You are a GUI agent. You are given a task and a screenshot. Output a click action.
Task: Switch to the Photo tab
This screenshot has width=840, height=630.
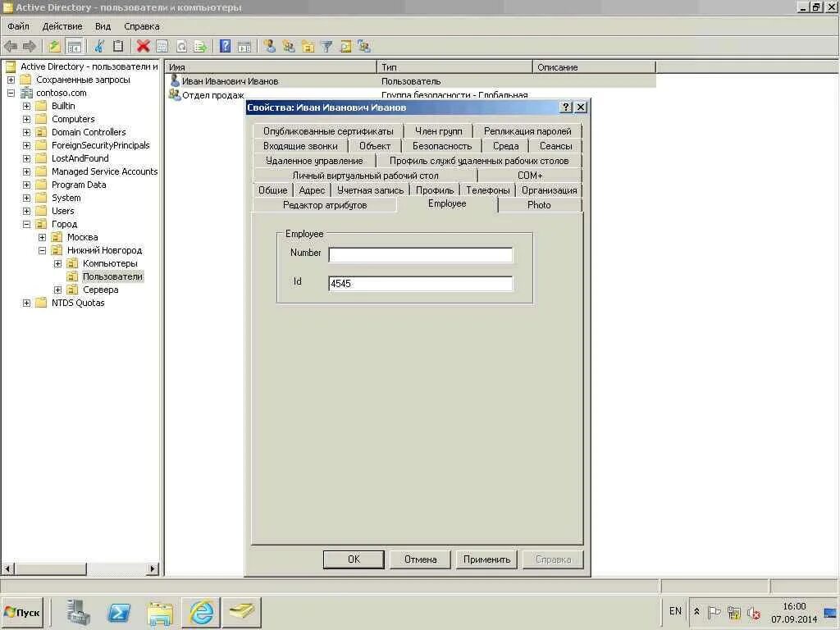click(x=539, y=204)
